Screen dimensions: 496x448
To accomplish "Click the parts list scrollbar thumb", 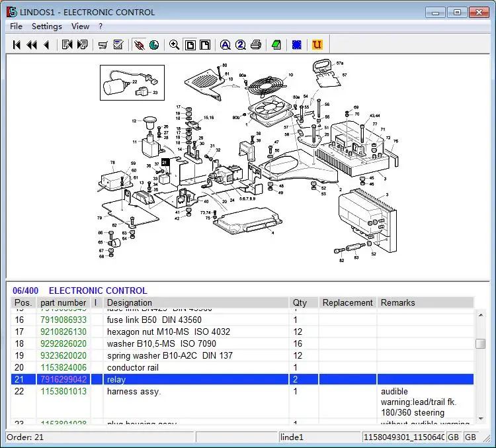I will click(x=481, y=343).
